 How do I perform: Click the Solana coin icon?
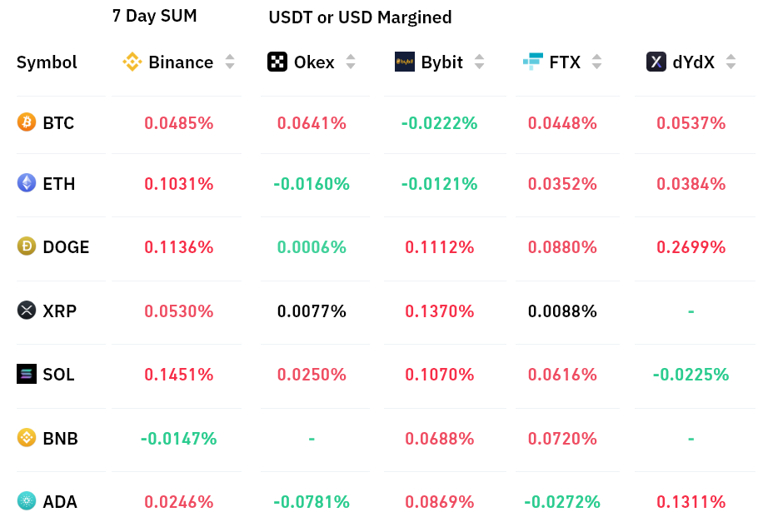pos(27,374)
